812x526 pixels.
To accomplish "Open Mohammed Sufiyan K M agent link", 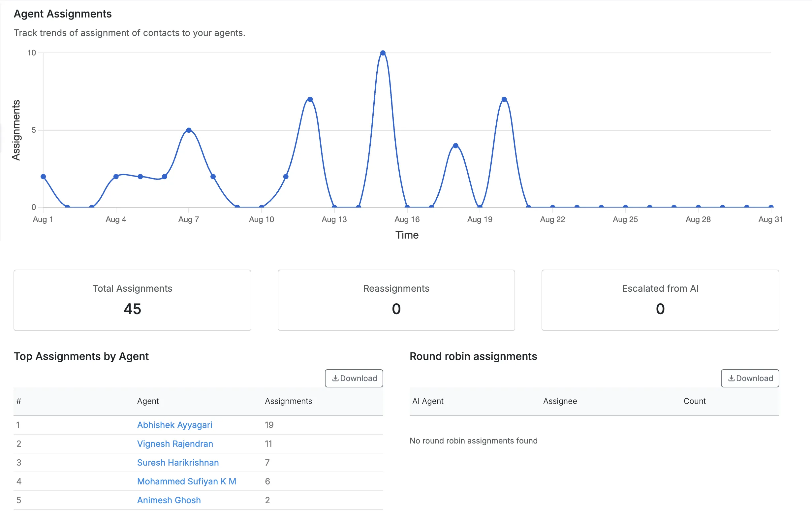I will tap(187, 481).
